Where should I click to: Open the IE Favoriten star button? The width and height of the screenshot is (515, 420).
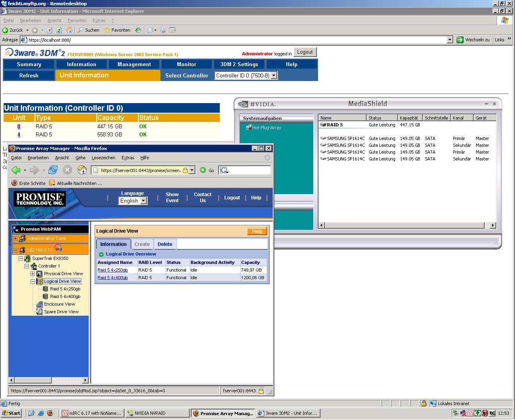point(117,30)
